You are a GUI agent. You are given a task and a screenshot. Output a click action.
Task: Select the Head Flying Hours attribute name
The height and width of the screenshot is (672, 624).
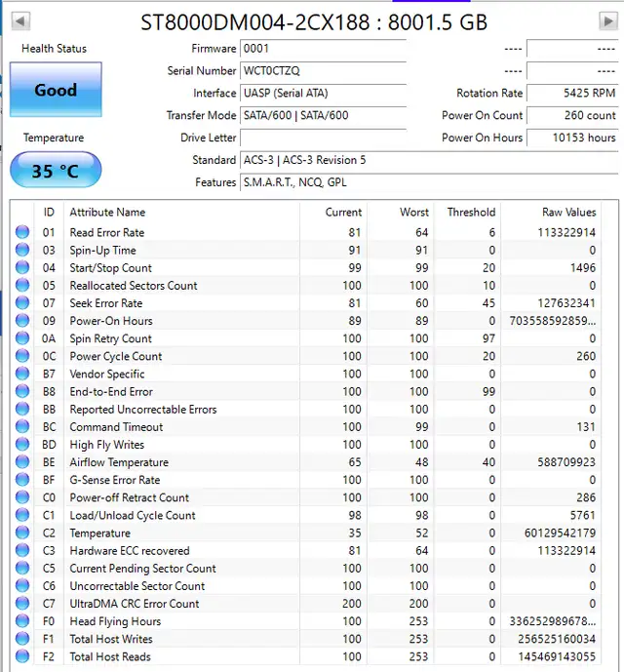115,621
